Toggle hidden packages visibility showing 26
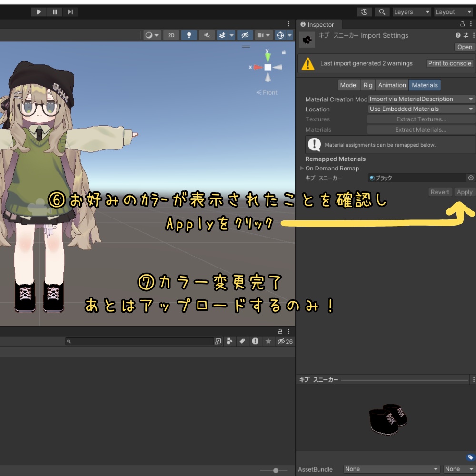 click(x=285, y=341)
